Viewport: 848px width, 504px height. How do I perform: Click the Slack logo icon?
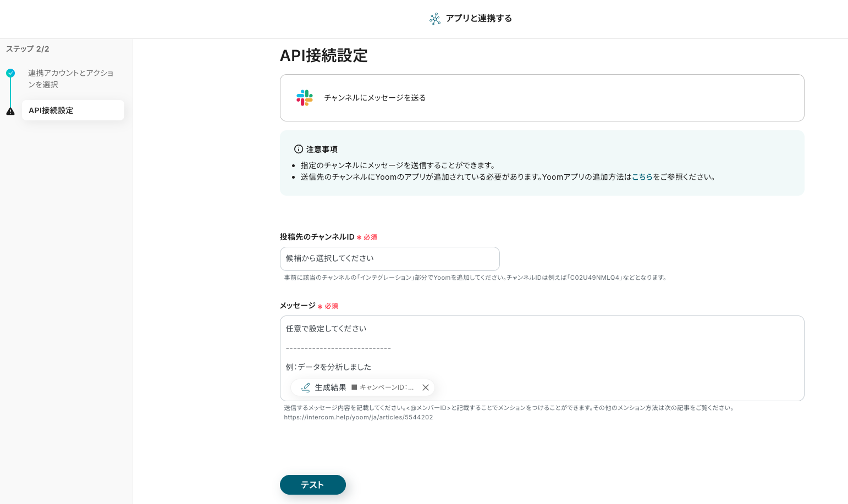click(305, 98)
